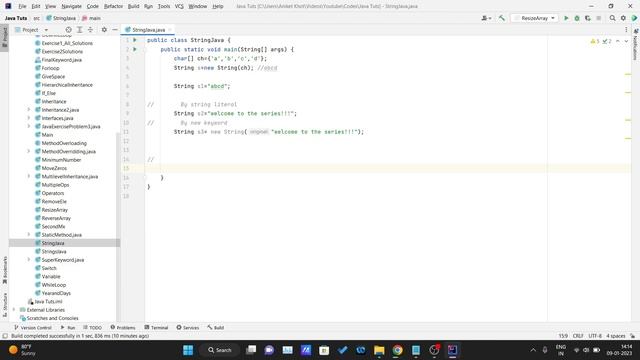The width and height of the screenshot is (640, 360).
Task: Select MoveZeros file in tree
Action: 54,168
